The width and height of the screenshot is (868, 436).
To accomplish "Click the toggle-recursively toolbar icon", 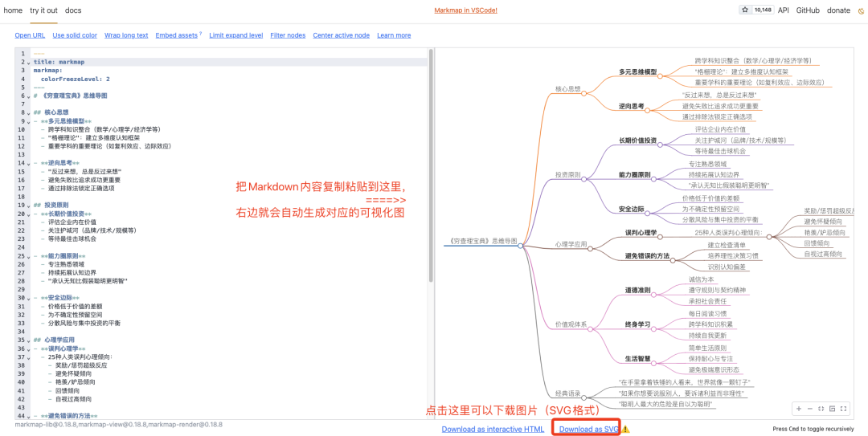I will 832,409.
